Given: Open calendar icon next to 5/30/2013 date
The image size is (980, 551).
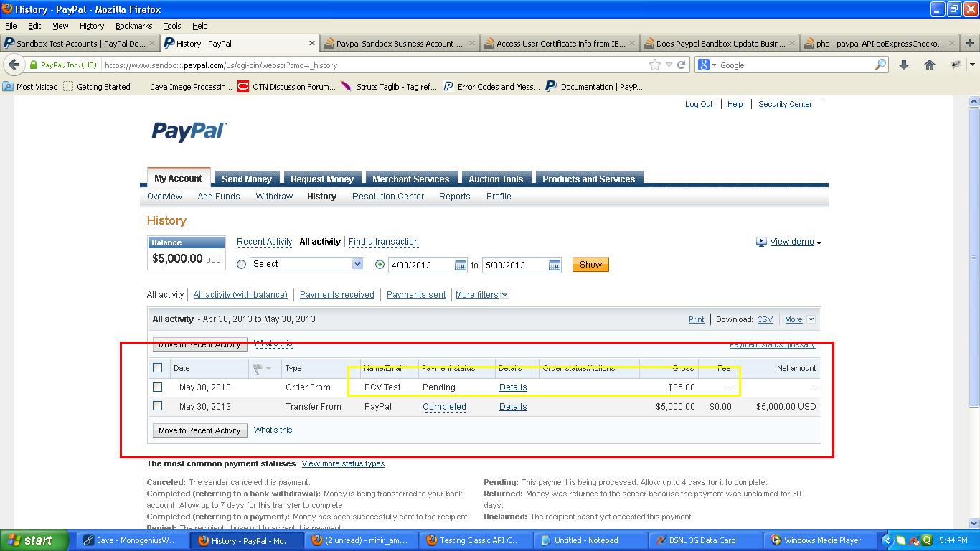Looking at the screenshot, I should pyautogui.click(x=554, y=265).
